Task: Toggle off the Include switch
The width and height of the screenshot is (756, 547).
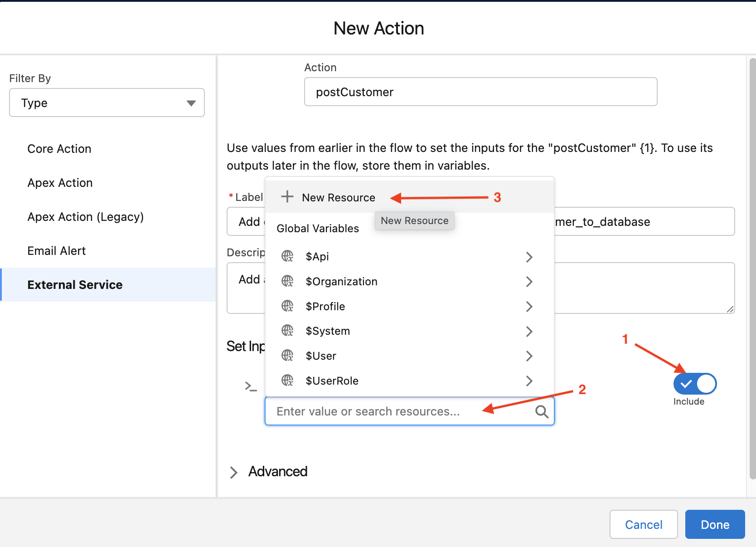Action: pos(694,383)
